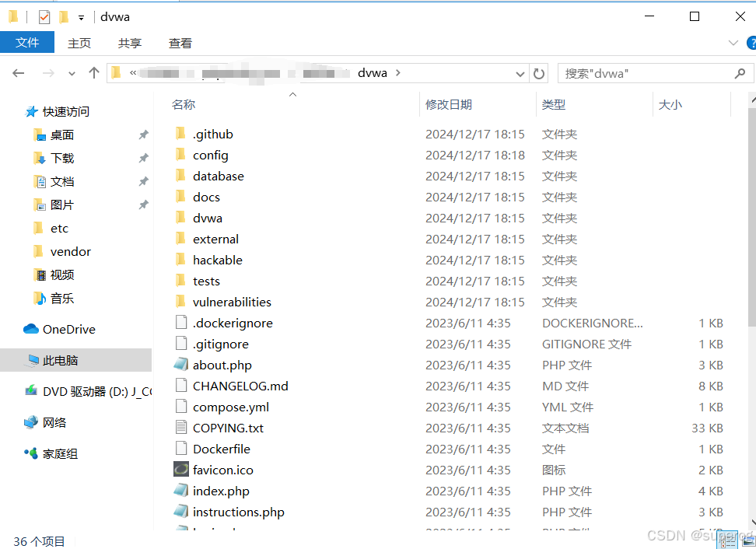
Task: Click the docs folder icon
Action: (x=180, y=196)
